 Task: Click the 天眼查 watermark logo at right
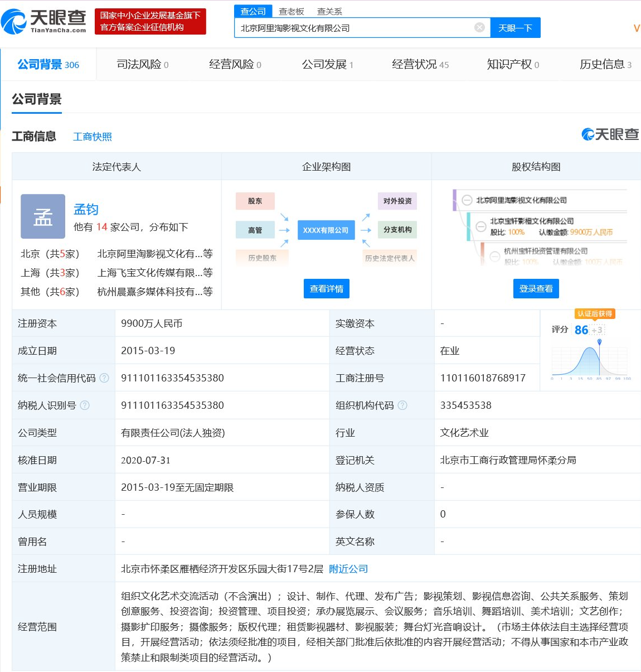610,134
